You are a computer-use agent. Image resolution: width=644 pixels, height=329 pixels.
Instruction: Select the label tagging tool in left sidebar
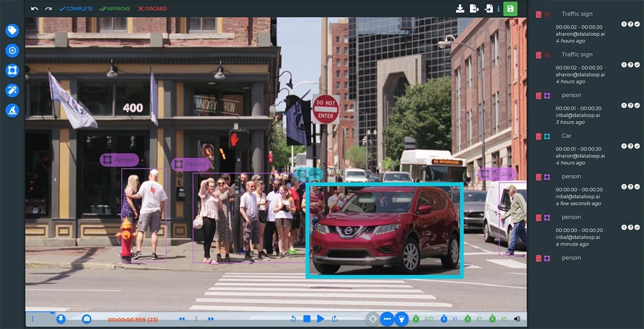click(12, 31)
